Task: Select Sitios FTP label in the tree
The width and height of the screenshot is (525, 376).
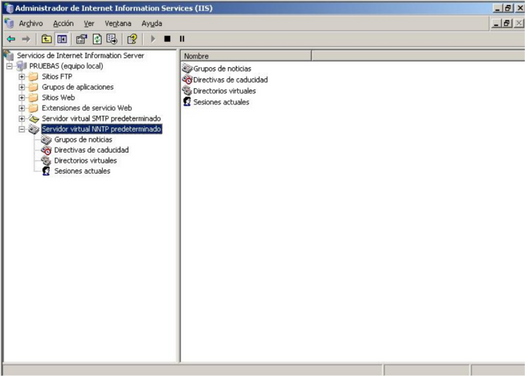Action: (57, 77)
